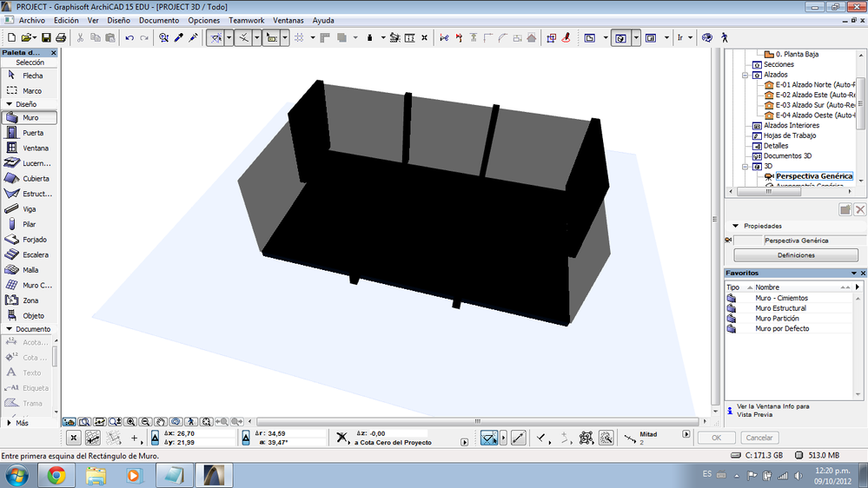Activate the Marco marquee tool
Image resolution: width=868 pixels, height=488 pixels.
tap(30, 90)
